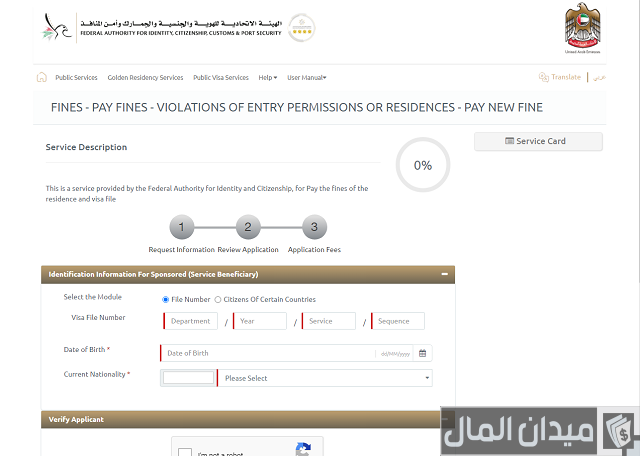Click the UAE emblem logo
This screenshot has height=456, width=640.
(582, 28)
